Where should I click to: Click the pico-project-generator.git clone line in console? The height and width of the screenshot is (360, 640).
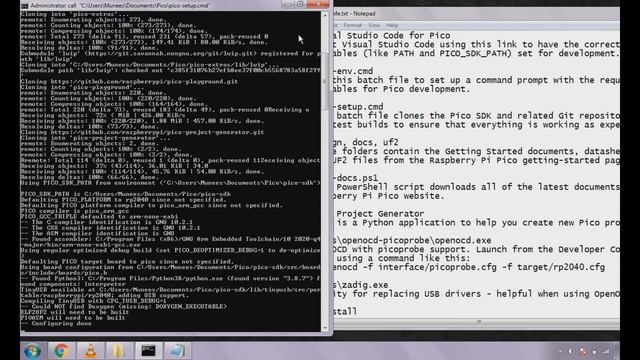(142, 132)
